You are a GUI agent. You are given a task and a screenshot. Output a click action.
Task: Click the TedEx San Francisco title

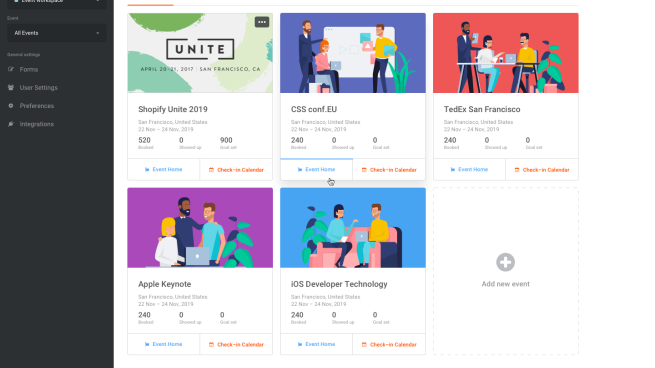482,109
